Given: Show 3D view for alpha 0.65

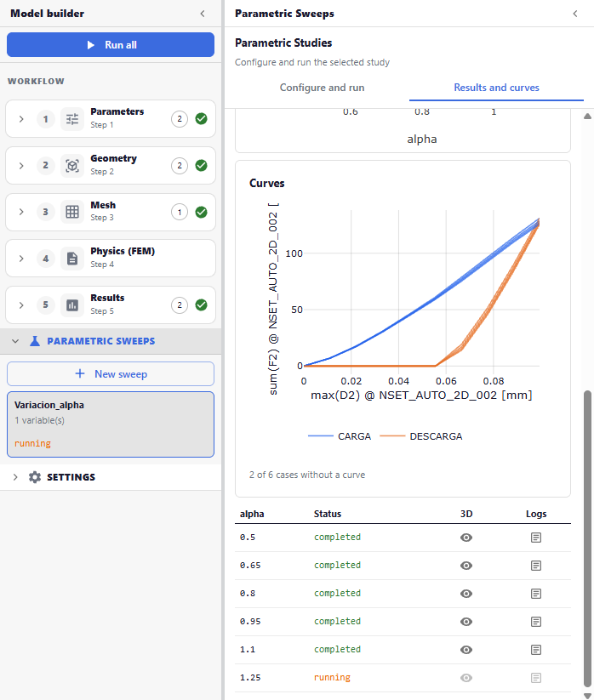Looking at the screenshot, I should 466,566.
